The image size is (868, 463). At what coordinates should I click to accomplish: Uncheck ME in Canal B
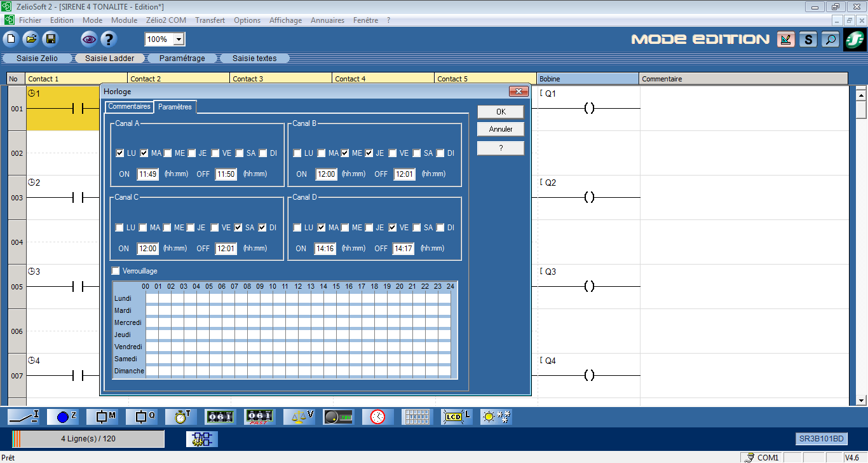(x=345, y=153)
